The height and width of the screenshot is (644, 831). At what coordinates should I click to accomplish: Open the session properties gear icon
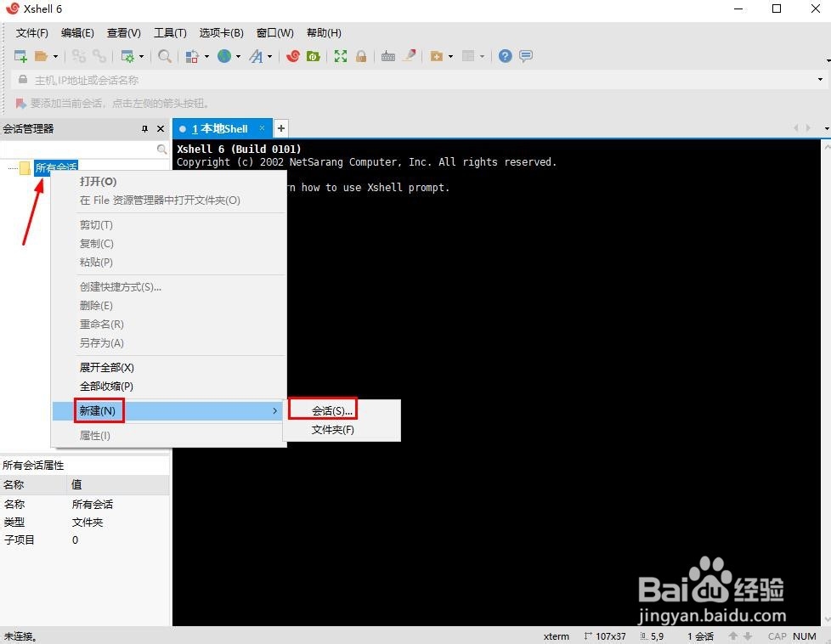point(127,56)
